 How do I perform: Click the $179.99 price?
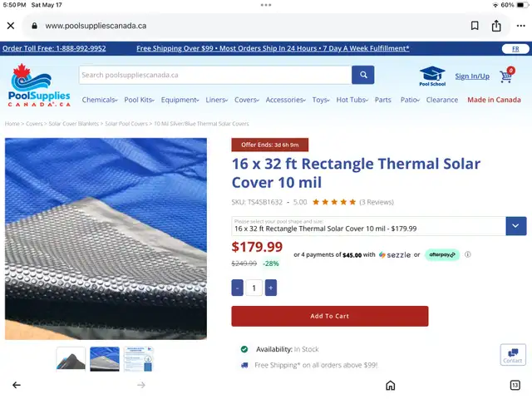point(257,247)
